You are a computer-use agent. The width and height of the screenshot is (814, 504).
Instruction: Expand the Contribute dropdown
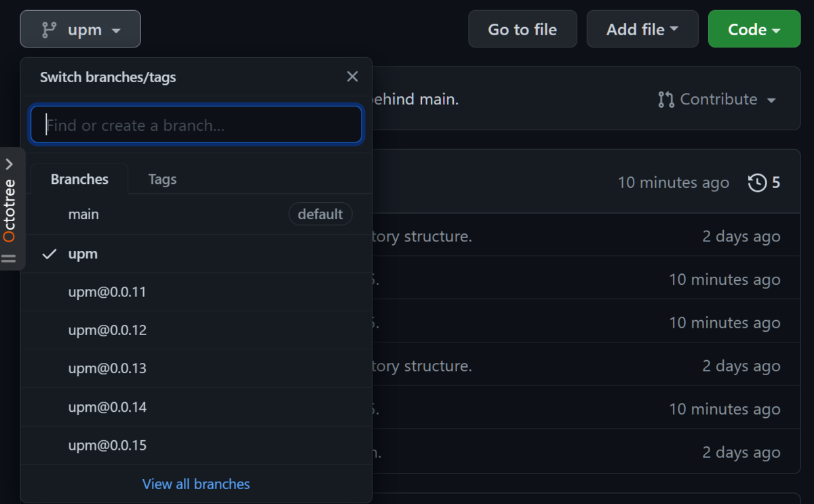click(717, 99)
